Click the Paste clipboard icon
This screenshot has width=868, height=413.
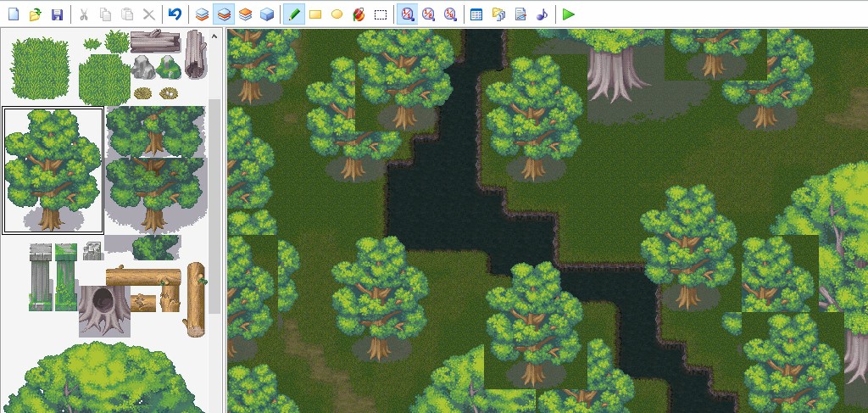tap(127, 14)
